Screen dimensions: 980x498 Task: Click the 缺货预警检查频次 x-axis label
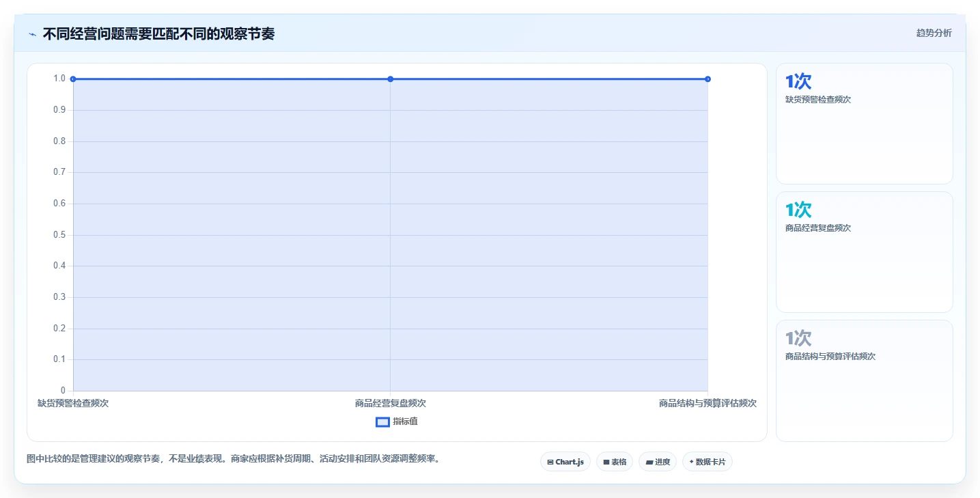(x=73, y=403)
